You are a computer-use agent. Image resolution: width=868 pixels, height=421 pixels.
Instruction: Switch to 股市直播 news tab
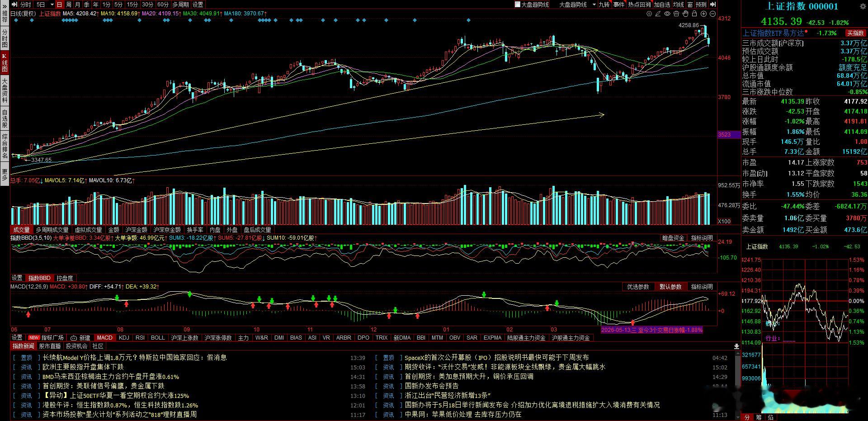(50, 346)
